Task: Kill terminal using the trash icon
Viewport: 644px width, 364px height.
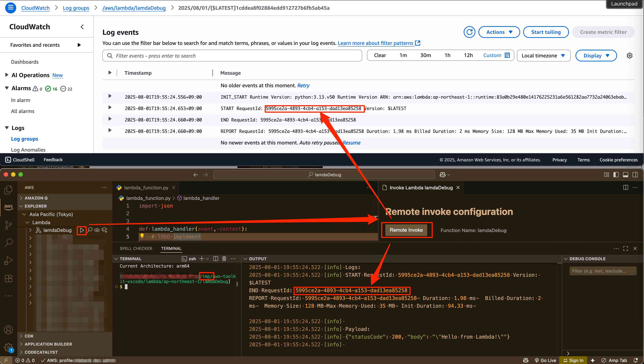Action: click(x=224, y=259)
